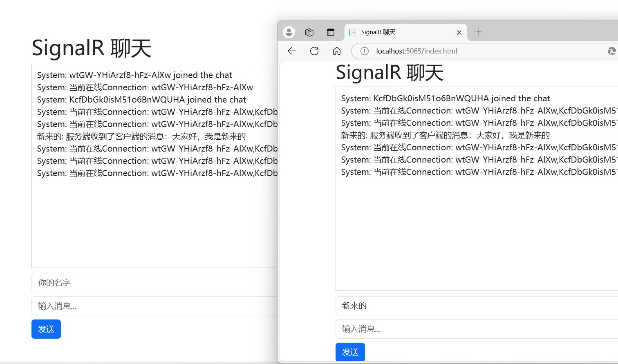Close the SignalR 聊天 browser tab
The image size is (618, 364).
pyautogui.click(x=459, y=32)
